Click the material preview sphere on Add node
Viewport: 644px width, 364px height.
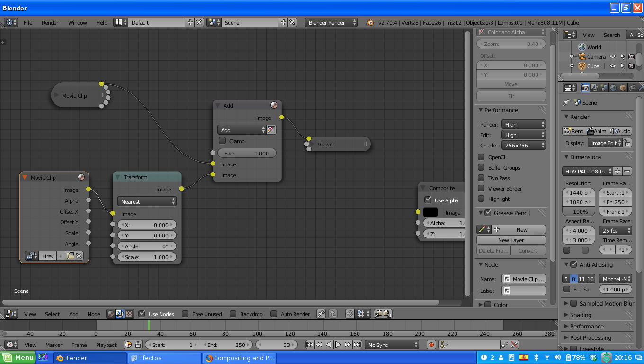pyautogui.click(x=274, y=105)
